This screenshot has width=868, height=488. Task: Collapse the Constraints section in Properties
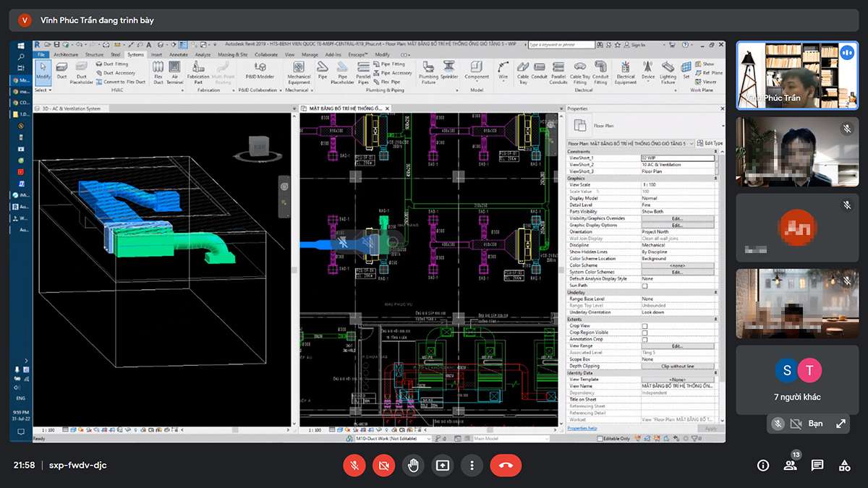(x=717, y=151)
